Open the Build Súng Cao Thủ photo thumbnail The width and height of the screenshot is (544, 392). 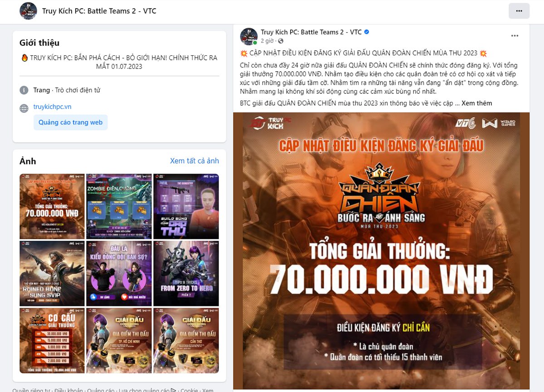[186, 206]
